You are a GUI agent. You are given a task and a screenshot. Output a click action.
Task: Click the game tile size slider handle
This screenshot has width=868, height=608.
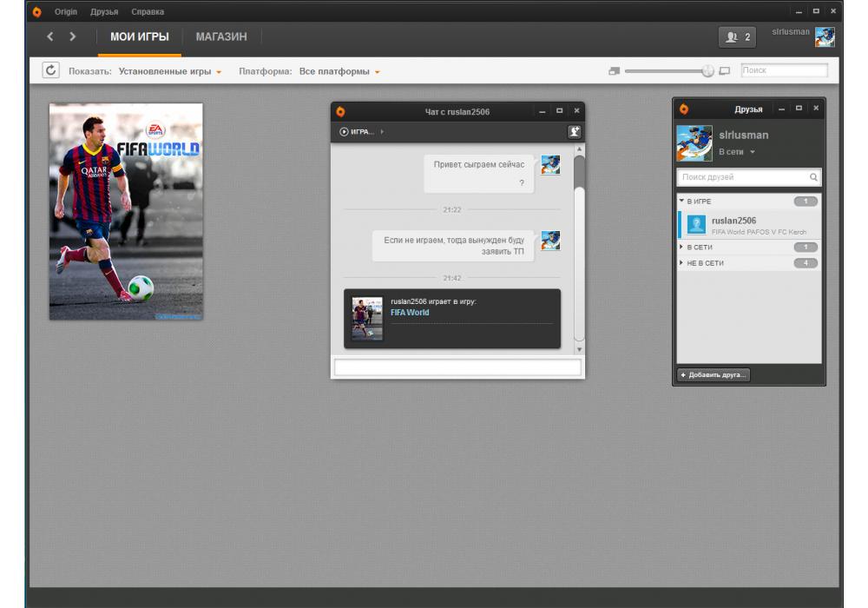pyautogui.click(x=707, y=71)
